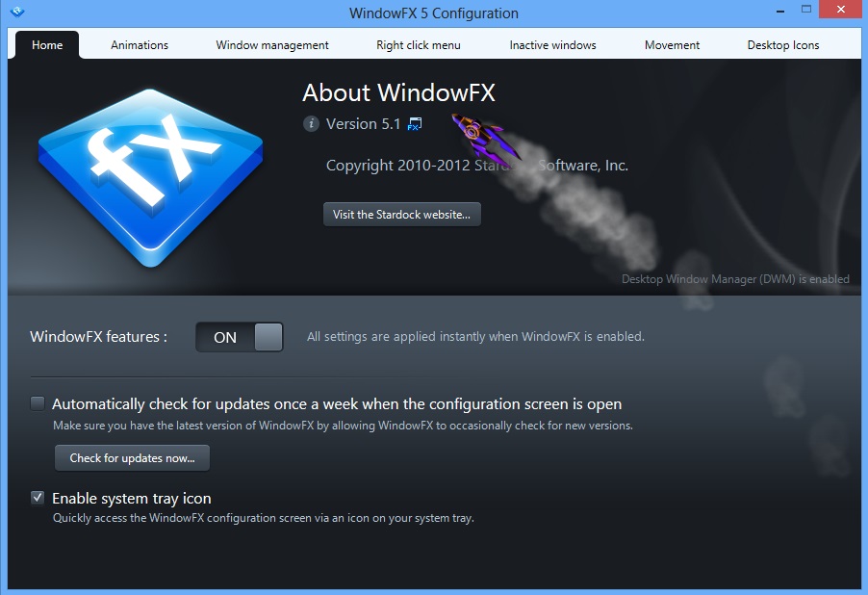Click the Version 5.1 text
868x595 pixels.
[x=363, y=123]
